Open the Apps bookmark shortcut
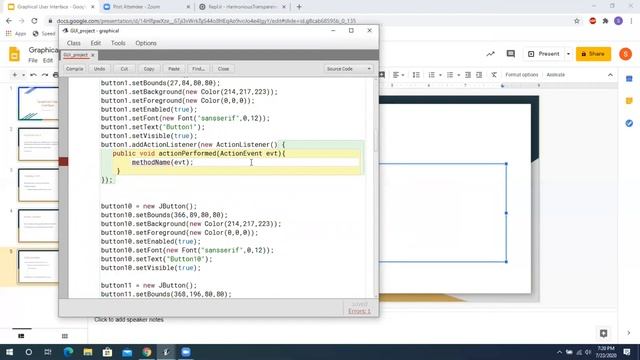 tap(16, 33)
